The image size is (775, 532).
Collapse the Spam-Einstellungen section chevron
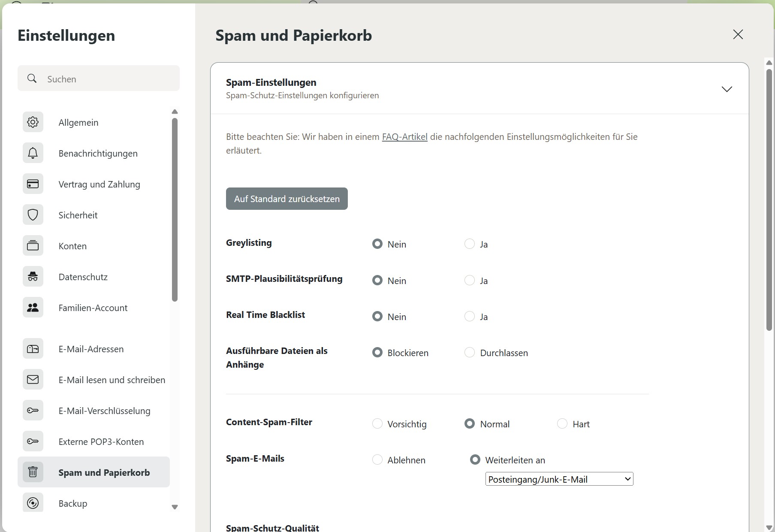click(x=727, y=89)
